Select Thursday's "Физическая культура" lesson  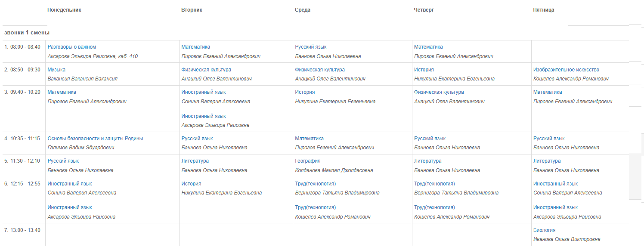click(439, 92)
